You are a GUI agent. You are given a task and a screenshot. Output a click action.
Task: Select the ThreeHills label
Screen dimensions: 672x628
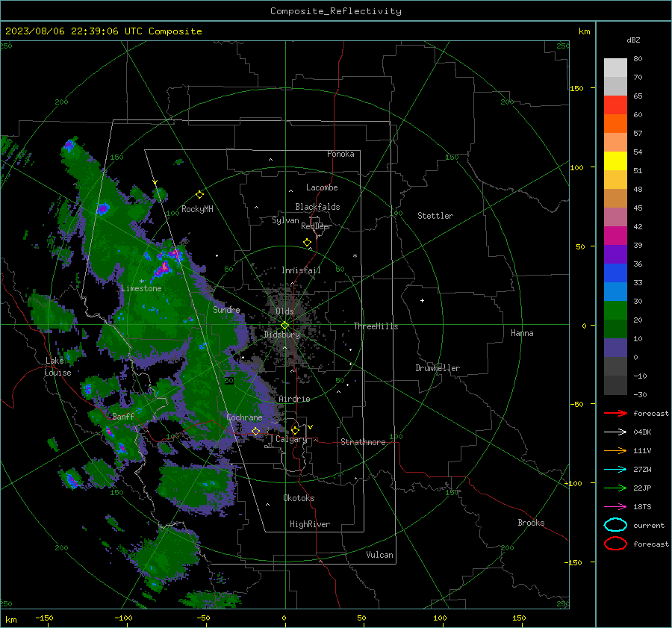click(x=376, y=326)
